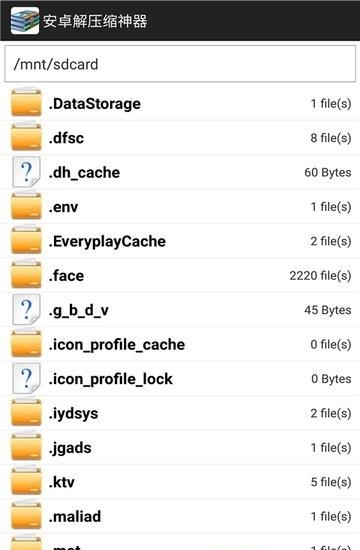Open the .EveryplayCache folder entry
Screen dimensions: 360x550
point(180,241)
